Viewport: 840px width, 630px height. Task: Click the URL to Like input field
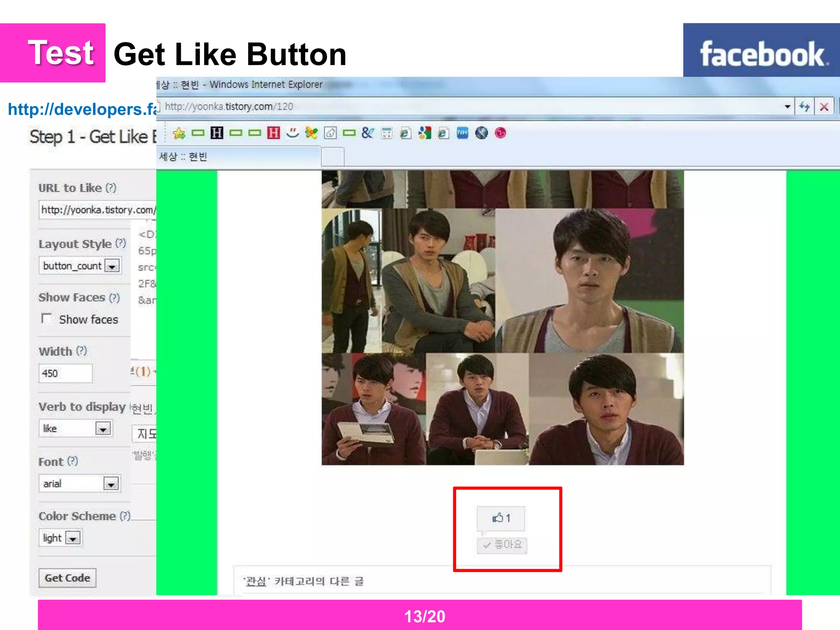tap(98, 210)
